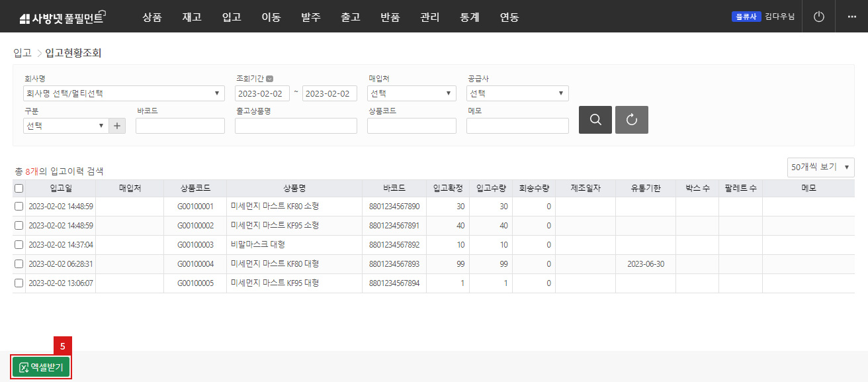Click the plus button beside 구분 dropdown

[x=117, y=126]
